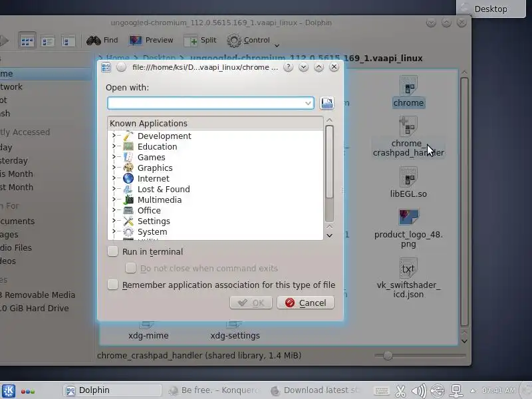Open the Control menu in Dolphin
Screen dimensions: 532x399
tap(253, 41)
